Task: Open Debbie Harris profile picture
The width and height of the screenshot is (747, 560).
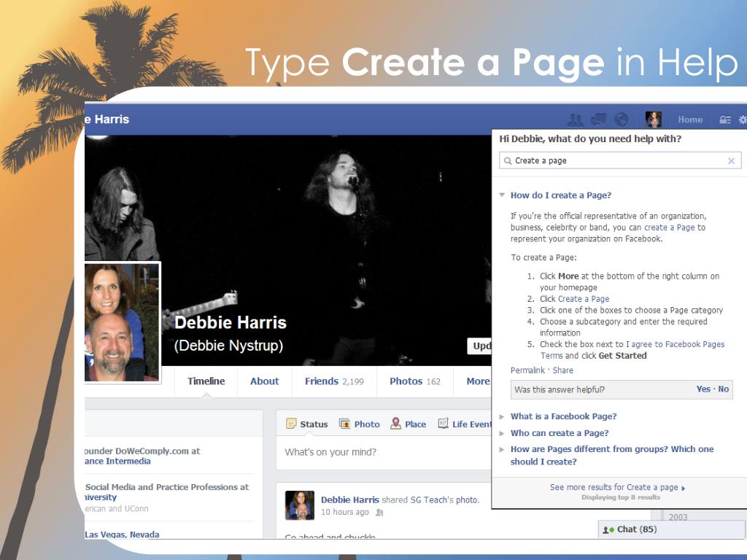Action: 122,322
